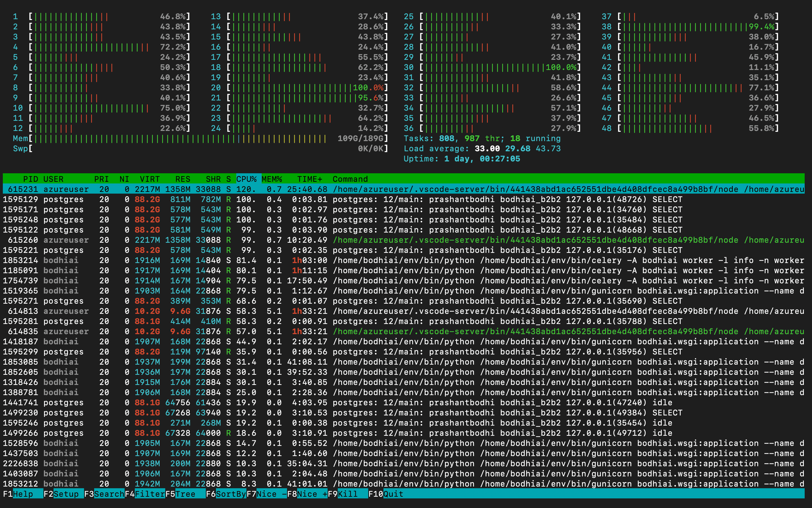Image resolution: width=812 pixels, height=508 pixels.
Task: Sort by the MEM% column header
Action: (x=272, y=179)
